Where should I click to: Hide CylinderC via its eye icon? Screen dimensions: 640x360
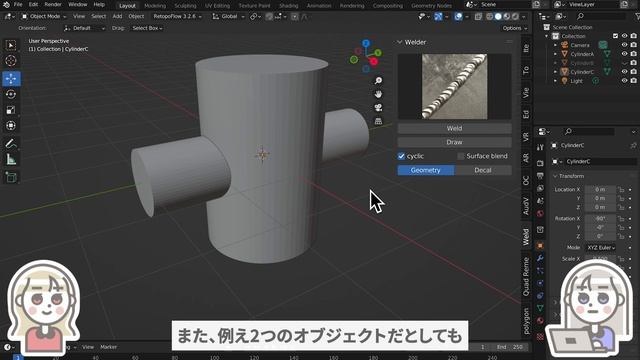(624, 72)
